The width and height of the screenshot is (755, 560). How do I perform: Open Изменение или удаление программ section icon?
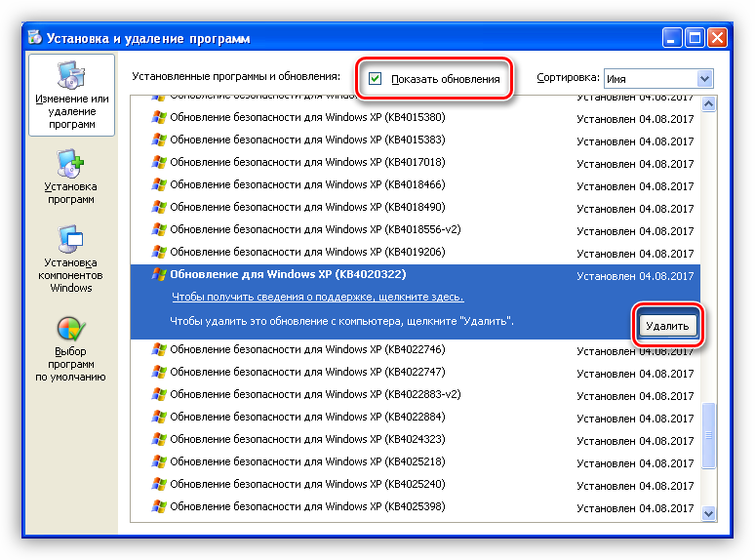[71, 75]
